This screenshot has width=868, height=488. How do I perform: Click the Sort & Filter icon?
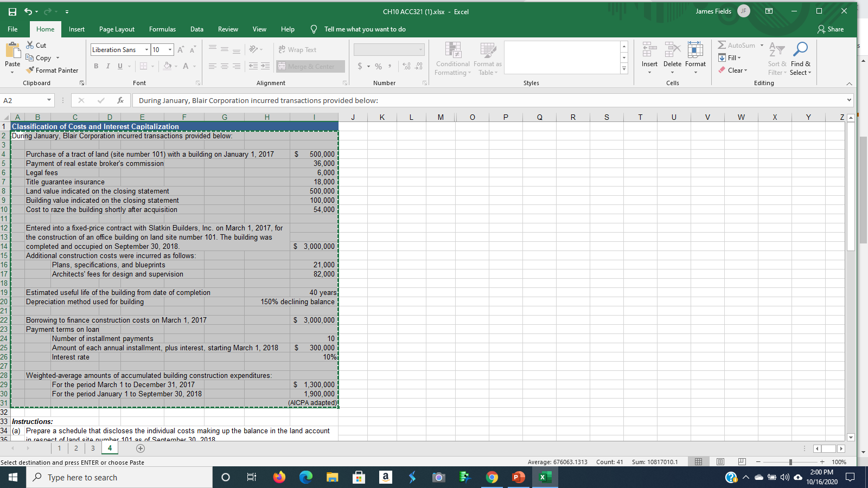tap(776, 58)
